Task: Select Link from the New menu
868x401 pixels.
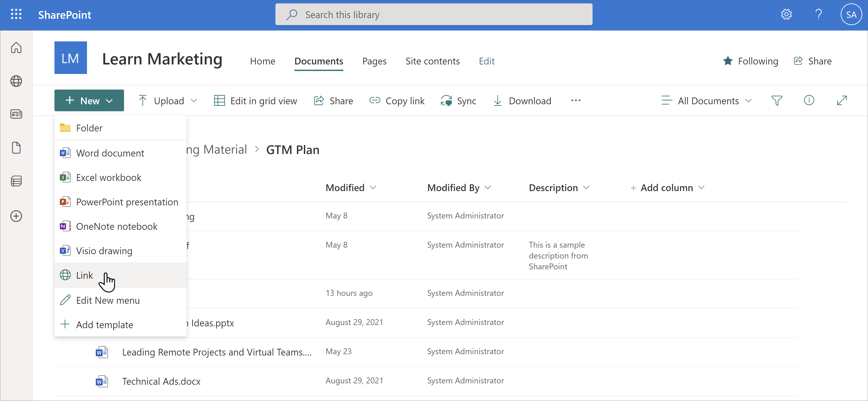Action: 84,275
